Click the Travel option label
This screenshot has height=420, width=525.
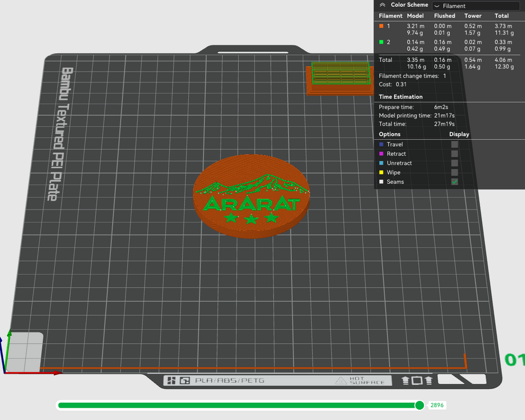pyautogui.click(x=395, y=144)
